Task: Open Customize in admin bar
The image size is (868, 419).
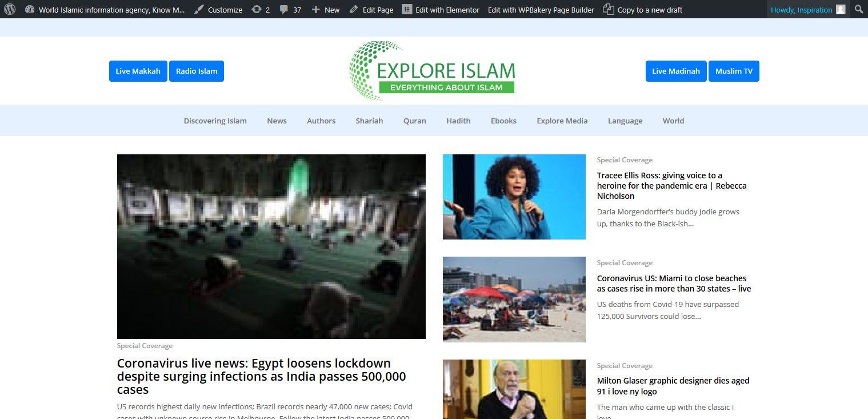Action: pos(225,10)
